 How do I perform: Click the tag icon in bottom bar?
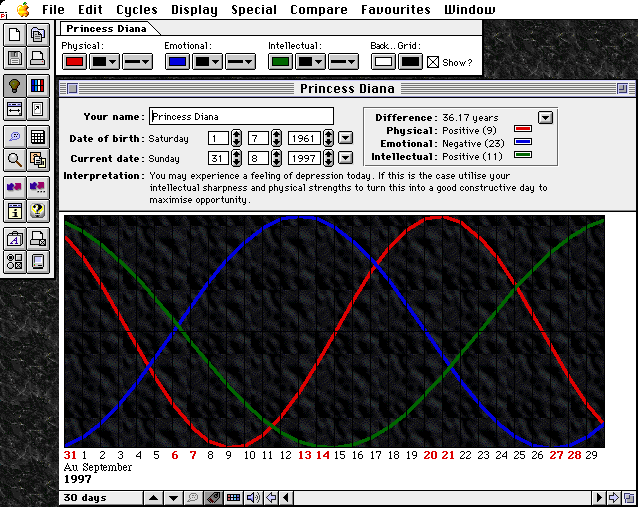213,498
